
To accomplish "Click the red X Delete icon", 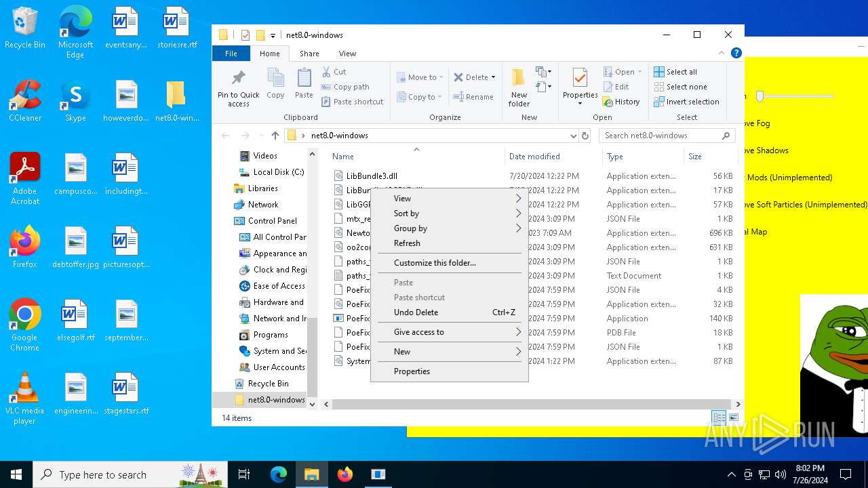I will (458, 77).
